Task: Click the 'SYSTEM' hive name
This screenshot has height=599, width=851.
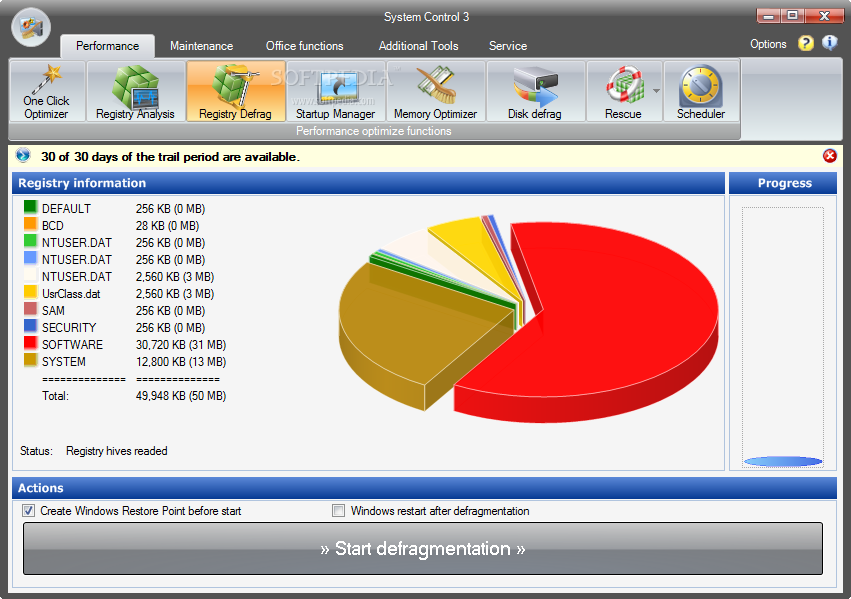Action: 63,362
